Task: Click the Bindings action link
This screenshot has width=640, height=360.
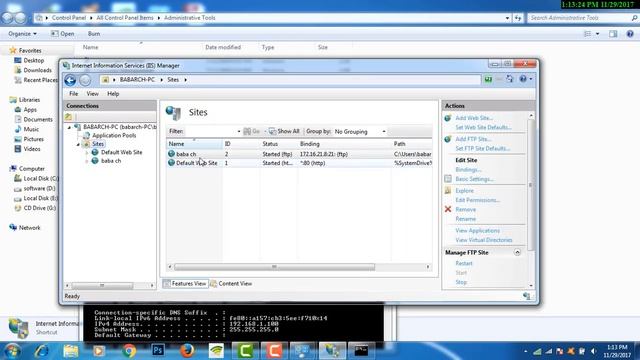Action: [468, 169]
